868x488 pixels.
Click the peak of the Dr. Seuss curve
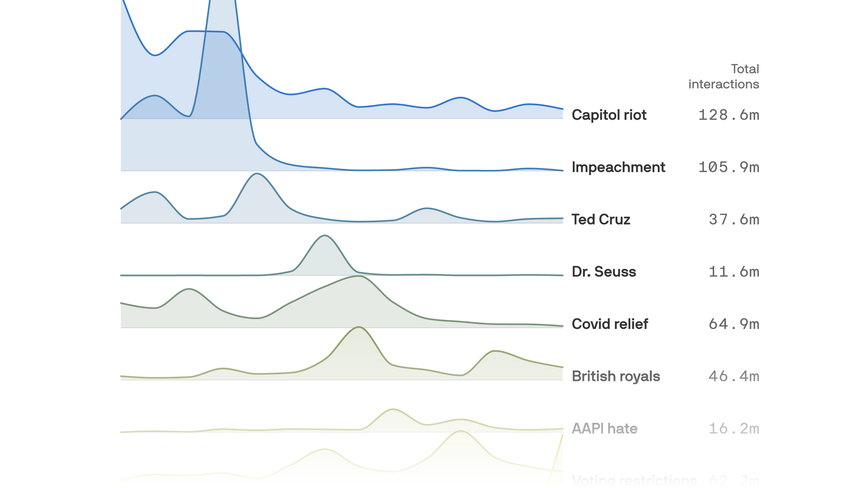click(x=325, y=236)
